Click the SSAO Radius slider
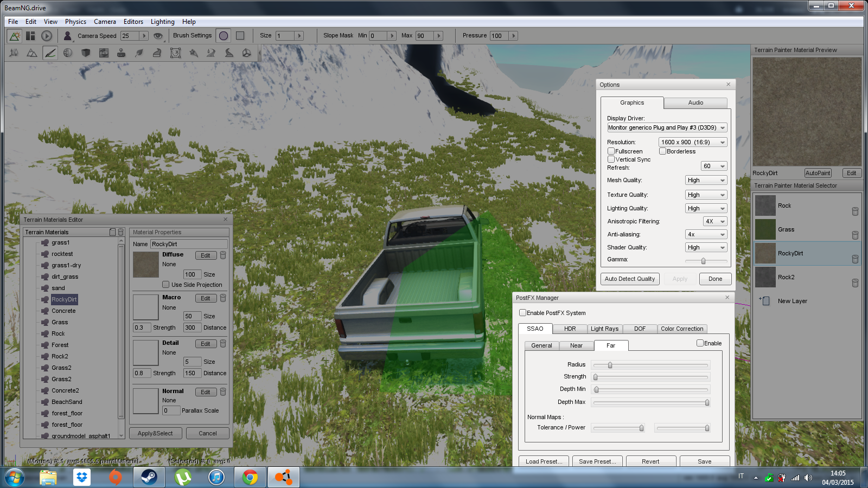Viewport: 868px width, 488px height. tap(650, 365)
